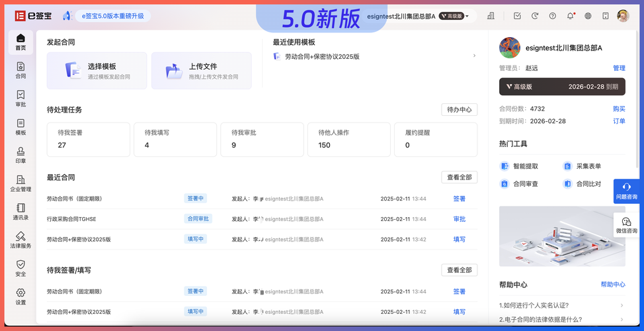Click the calculator icon in header
This screenshot has width=644, height=331.
606,16
